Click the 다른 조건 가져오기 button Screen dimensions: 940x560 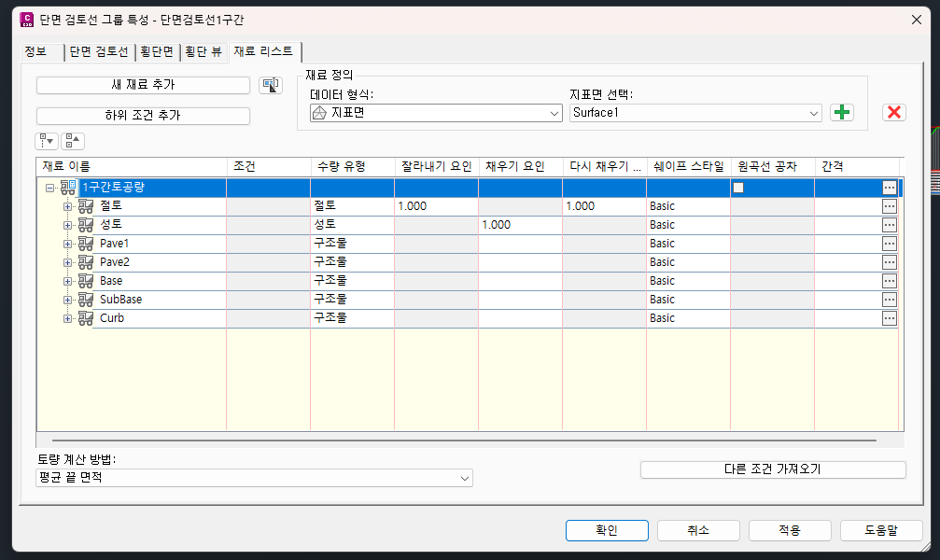[x=772, y=469]
